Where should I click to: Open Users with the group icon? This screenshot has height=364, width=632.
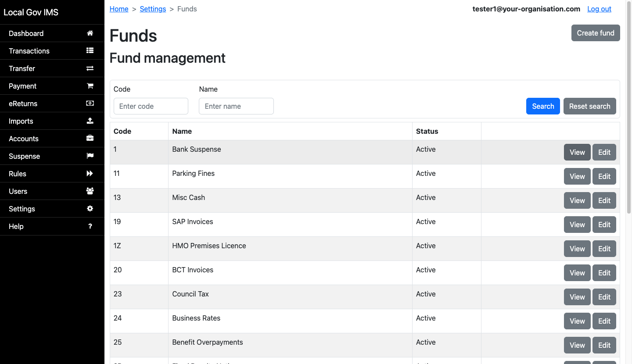click(x=90, y=191)
